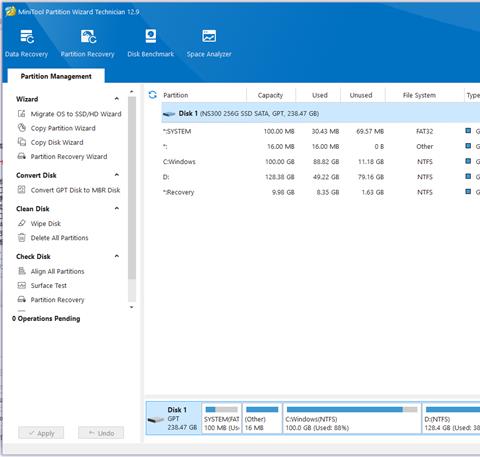Collapse the Convert Disk section
The width and height of the screenshot is (480, 457).
(117, 175)
